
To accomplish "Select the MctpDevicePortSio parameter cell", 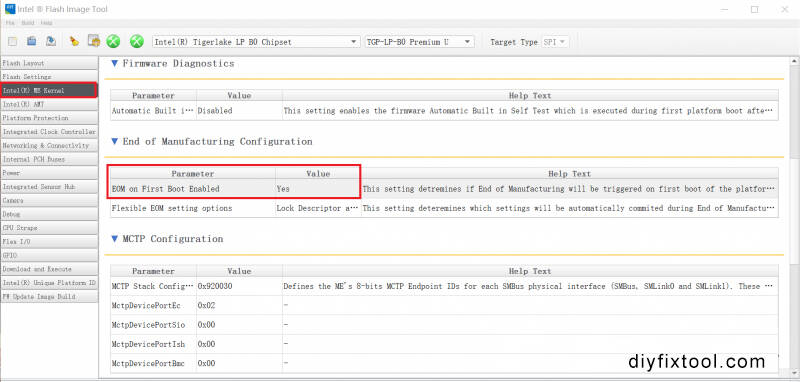I will (x=153, y=325).
